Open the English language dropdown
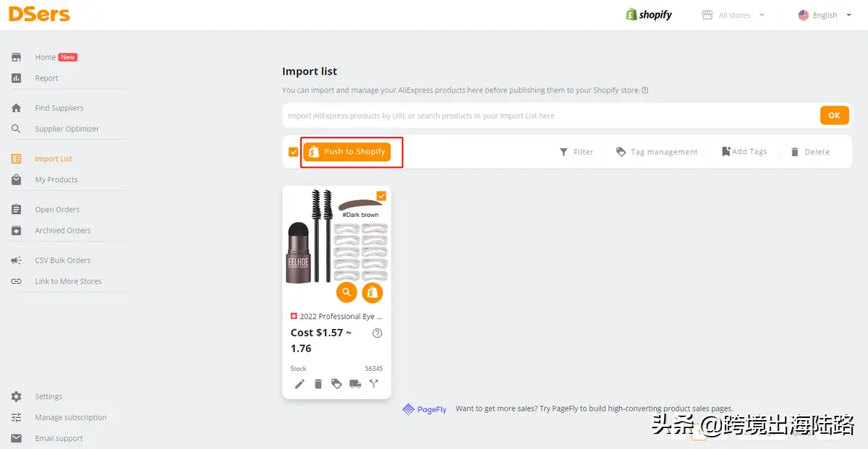The width and height of the screenshot is (868, 449). [x=825, y=15]
